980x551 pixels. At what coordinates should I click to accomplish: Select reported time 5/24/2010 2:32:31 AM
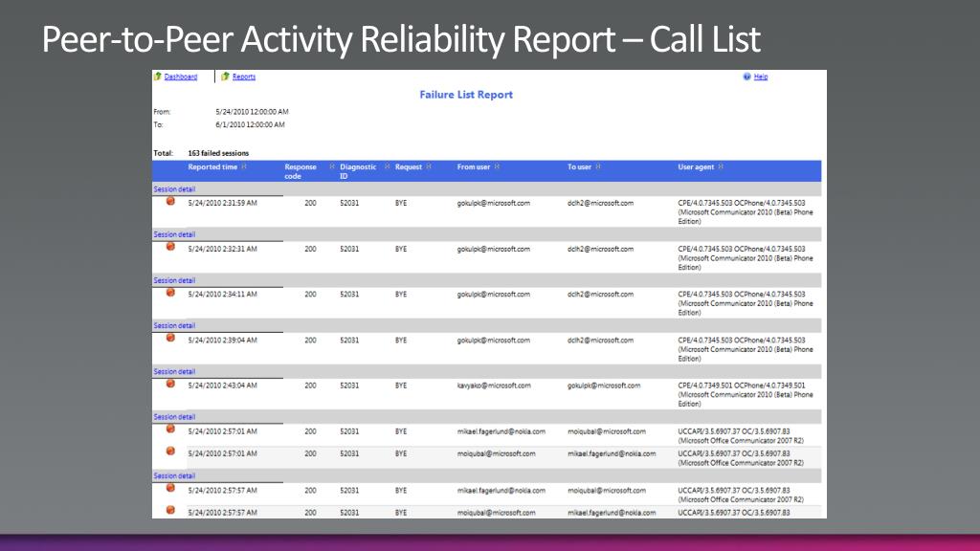[222, 249]
